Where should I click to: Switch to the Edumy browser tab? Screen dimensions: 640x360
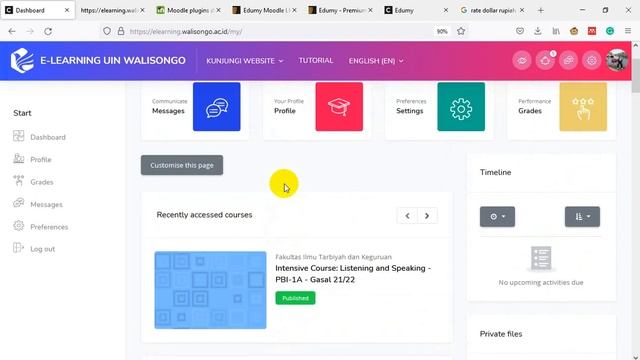416,10
